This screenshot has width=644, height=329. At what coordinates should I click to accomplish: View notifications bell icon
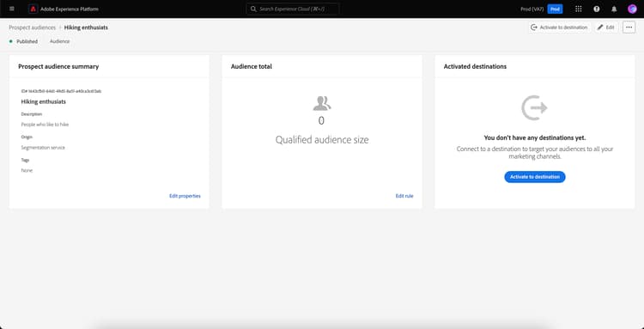click(x=614, y=9)
